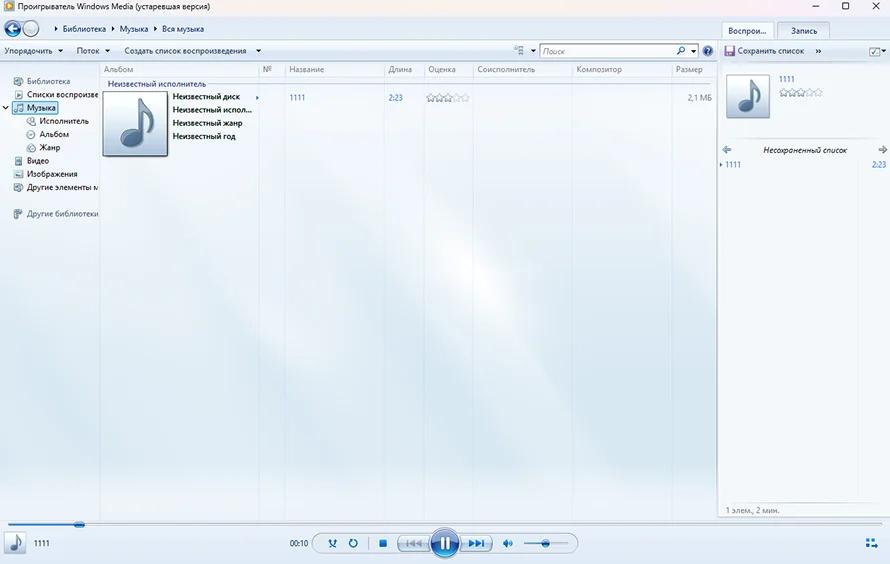
Task: Click the Несохраненный список title
Action: pos(804,150)
